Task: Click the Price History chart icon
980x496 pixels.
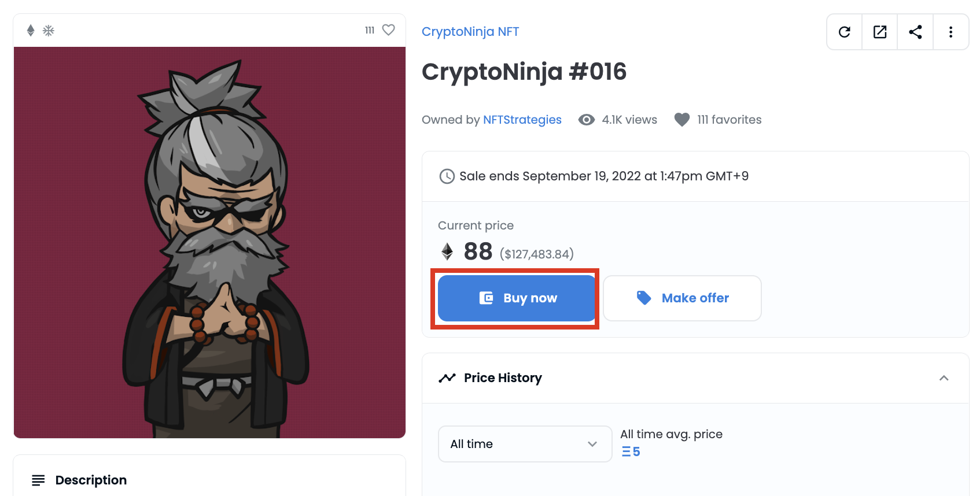Action: coord(447,377)
